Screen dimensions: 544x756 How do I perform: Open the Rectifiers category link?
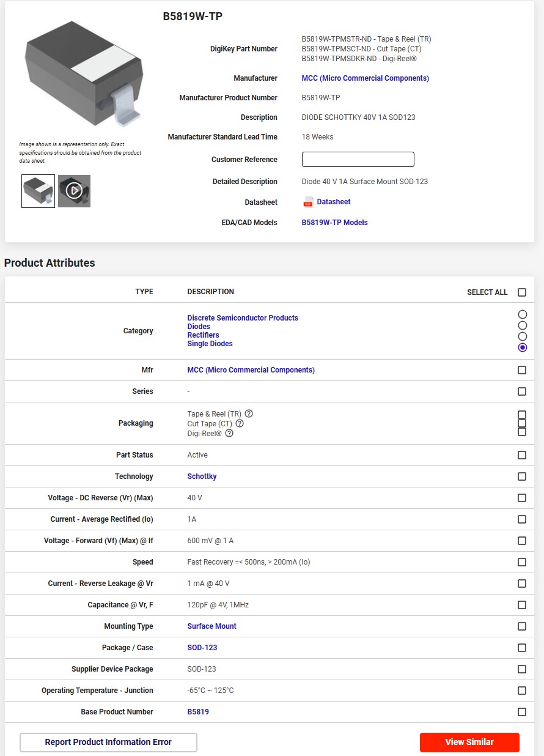click(x=203, y=335)
